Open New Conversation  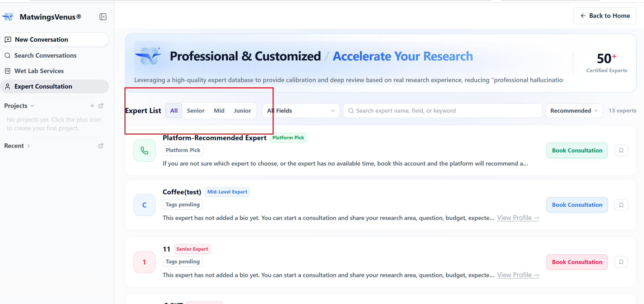pos(55,40)
